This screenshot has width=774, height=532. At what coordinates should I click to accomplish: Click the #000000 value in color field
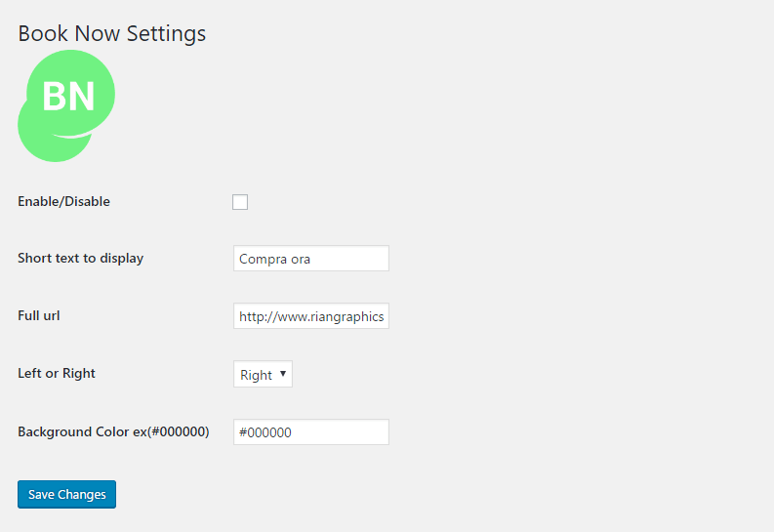265,432
